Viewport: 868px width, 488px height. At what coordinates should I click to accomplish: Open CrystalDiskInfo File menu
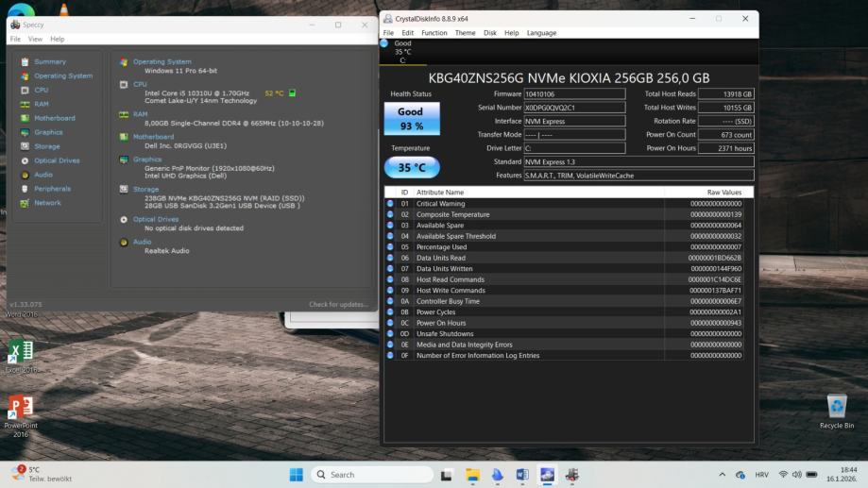(x=388, y=33)
